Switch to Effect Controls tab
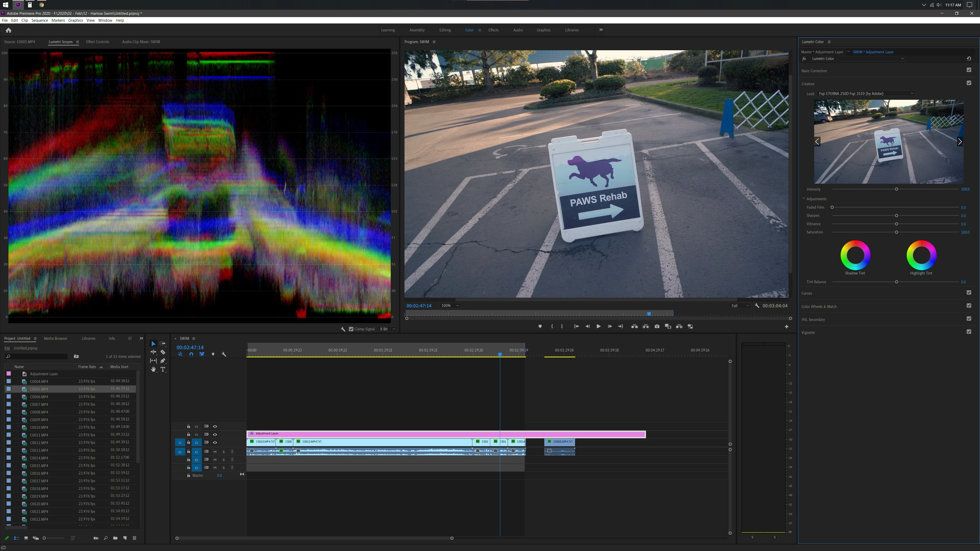 coord(97,42)
